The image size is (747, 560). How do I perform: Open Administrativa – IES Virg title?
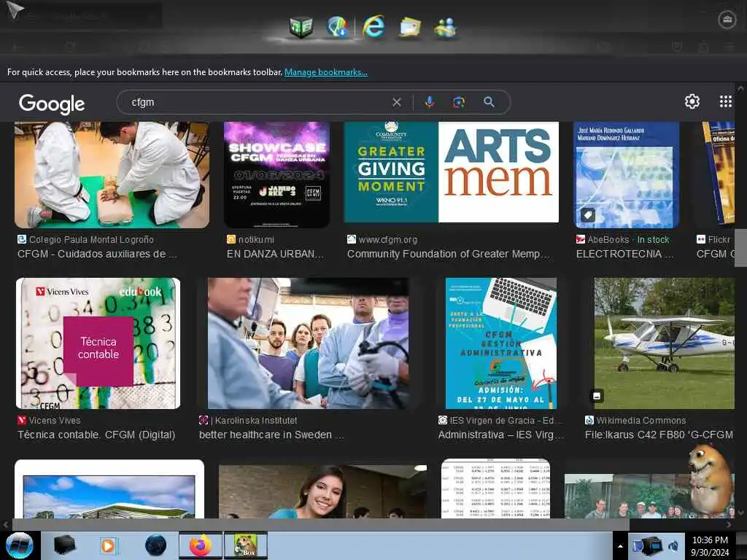click(500, 435)
